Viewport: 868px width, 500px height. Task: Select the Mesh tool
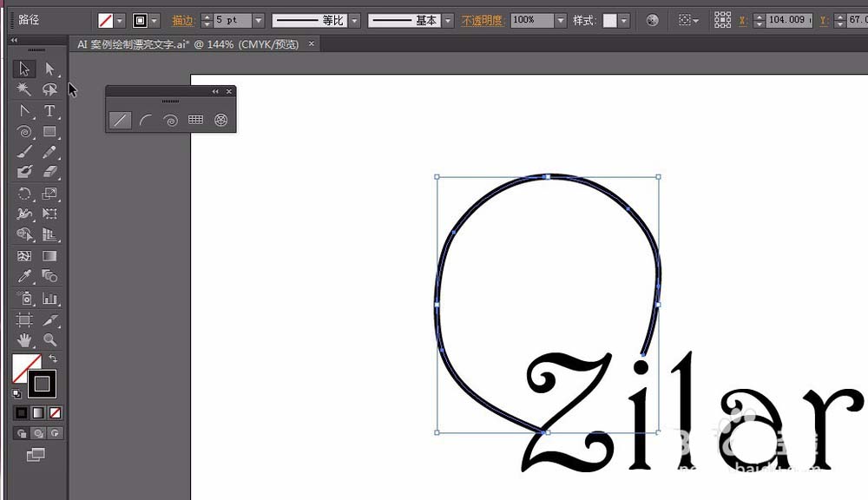point(23,256)
